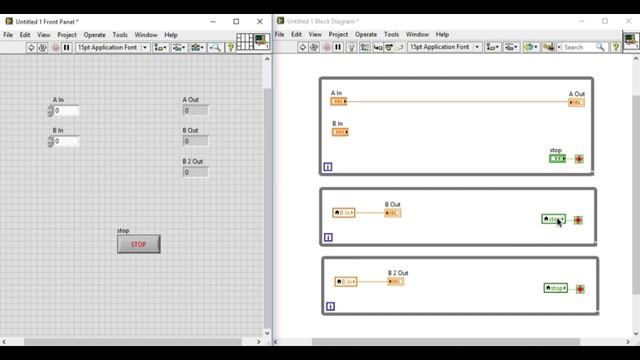Click loop condition terminal in top loop
640x360 pixels.
pos(579,159)
